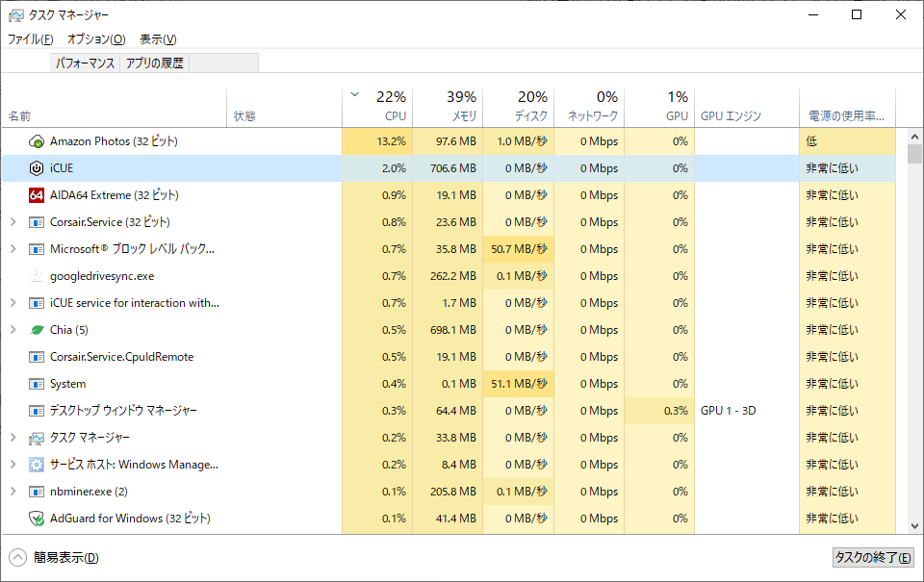The width and height of the screenshot is (924, 582).
Task: Select the AIDA64 Extreme (32 ビット) name
Action: pos(115,195)
